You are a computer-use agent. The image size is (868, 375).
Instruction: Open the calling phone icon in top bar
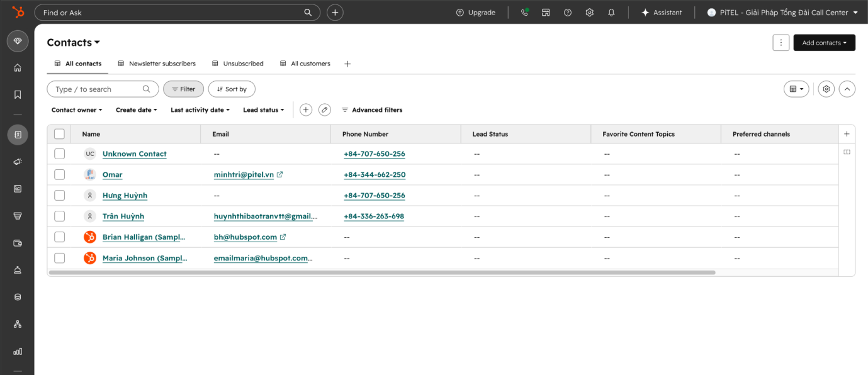(524, 13)
